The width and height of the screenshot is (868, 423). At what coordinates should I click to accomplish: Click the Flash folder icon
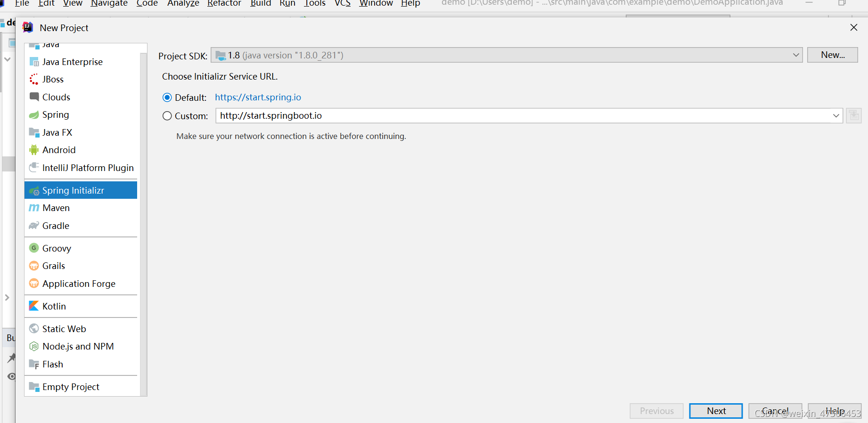pyautogui.click(x=34, y=364)
